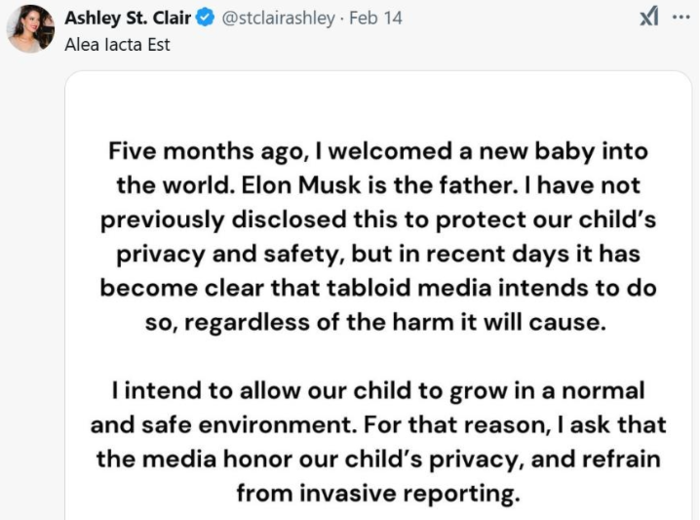Open the three-dot more options menu
The width and height of the screenshot is (700, 520).
(x=681, y=17)
